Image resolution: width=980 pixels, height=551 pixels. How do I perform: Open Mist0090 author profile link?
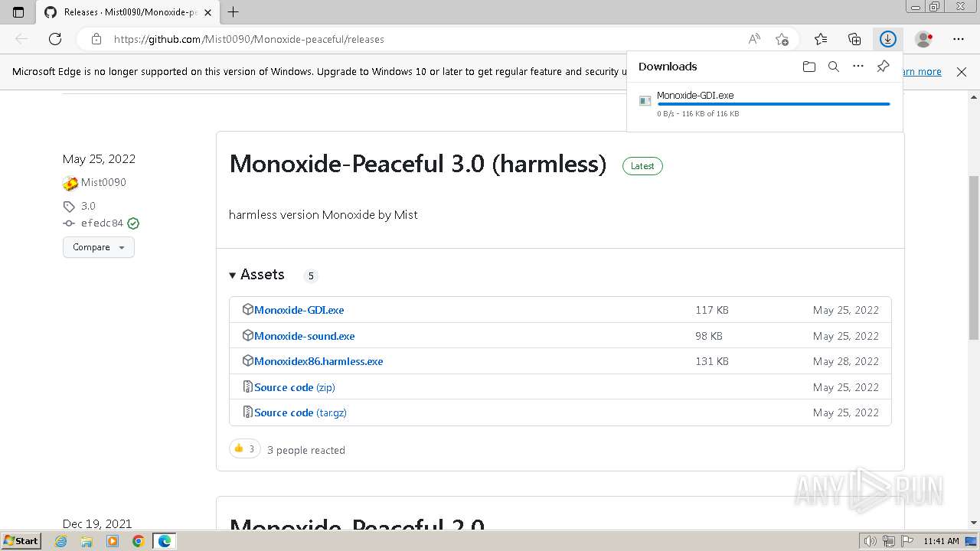coord(103,182)
